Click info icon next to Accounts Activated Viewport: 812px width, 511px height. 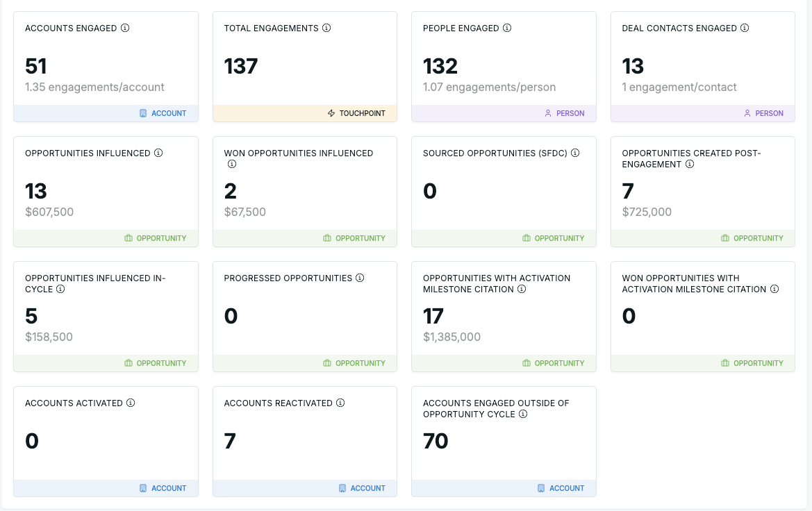[x=131, y=403]
